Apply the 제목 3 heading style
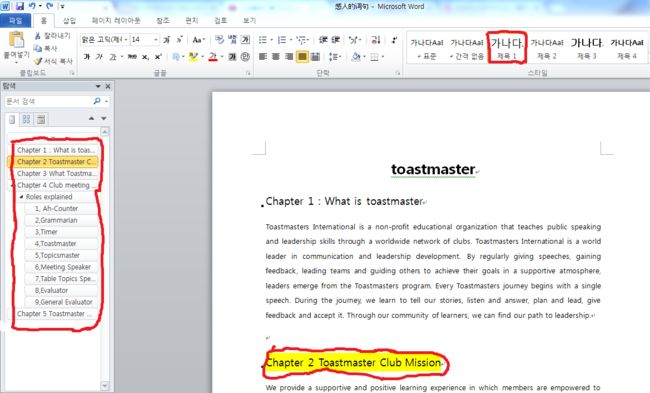Viewport: 650px width, 393px height. pos(587,48)
